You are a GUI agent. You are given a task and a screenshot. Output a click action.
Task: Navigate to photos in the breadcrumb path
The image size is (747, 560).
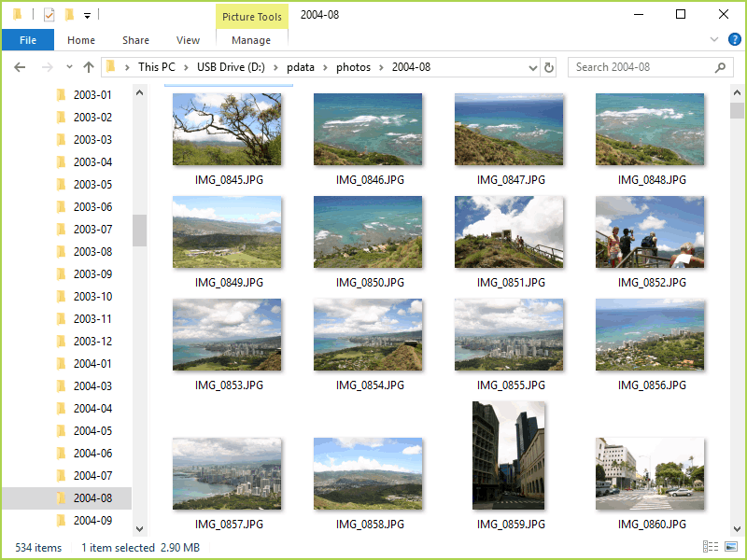tap(353, 67)
